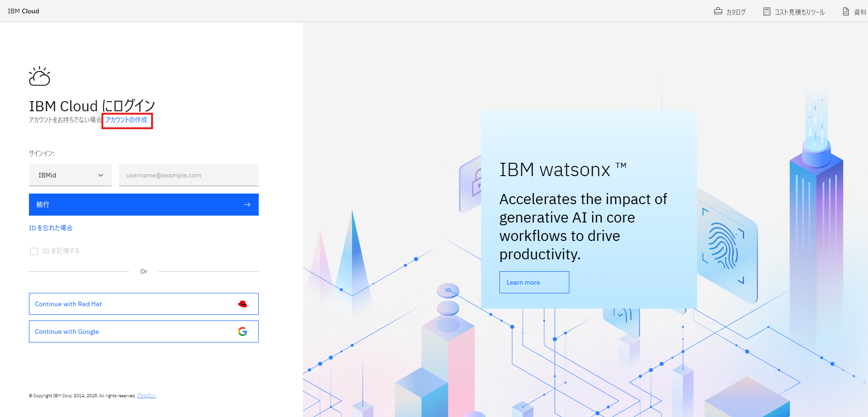Click the Google logo icon
The image size is (868, 417).
pyautogui.click(x=243, y=331)
